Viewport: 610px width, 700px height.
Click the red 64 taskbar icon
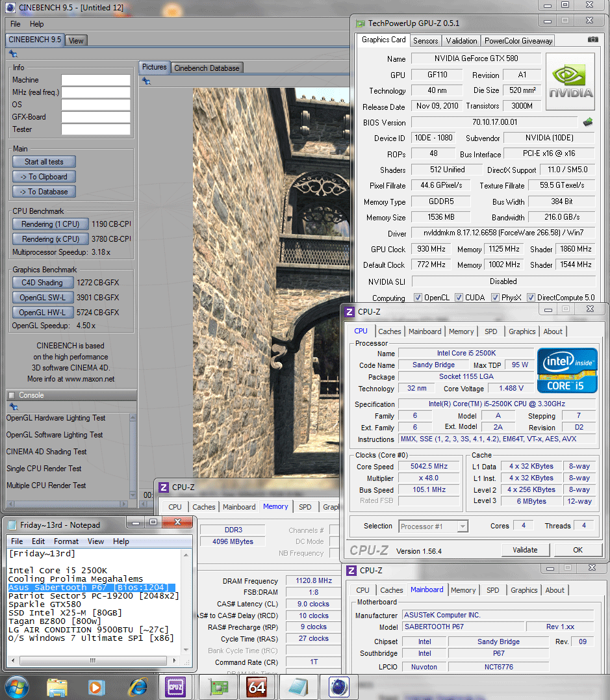point(257,688)
